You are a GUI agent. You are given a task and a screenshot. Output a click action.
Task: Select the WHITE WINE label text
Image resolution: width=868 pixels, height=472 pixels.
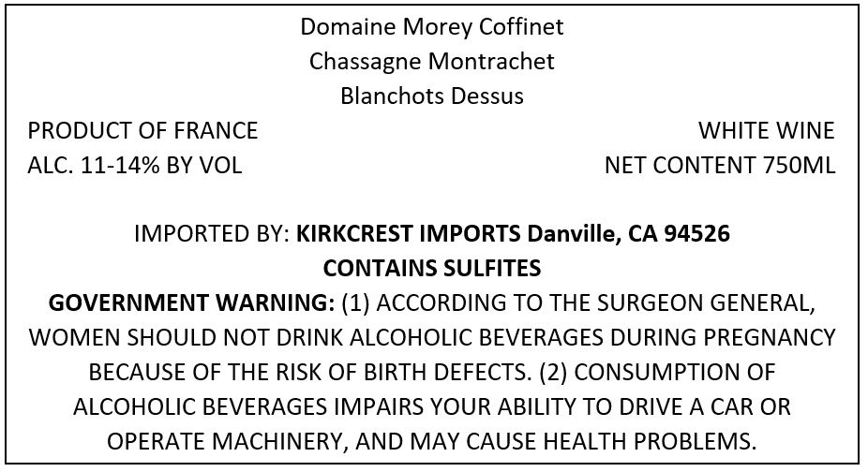click(766, 130)
